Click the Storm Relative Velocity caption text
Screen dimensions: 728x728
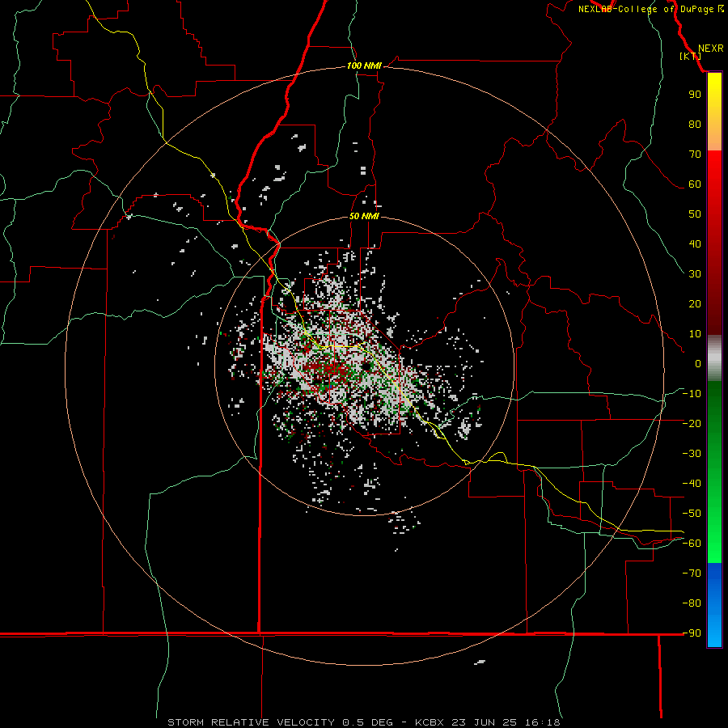(363, 722)
